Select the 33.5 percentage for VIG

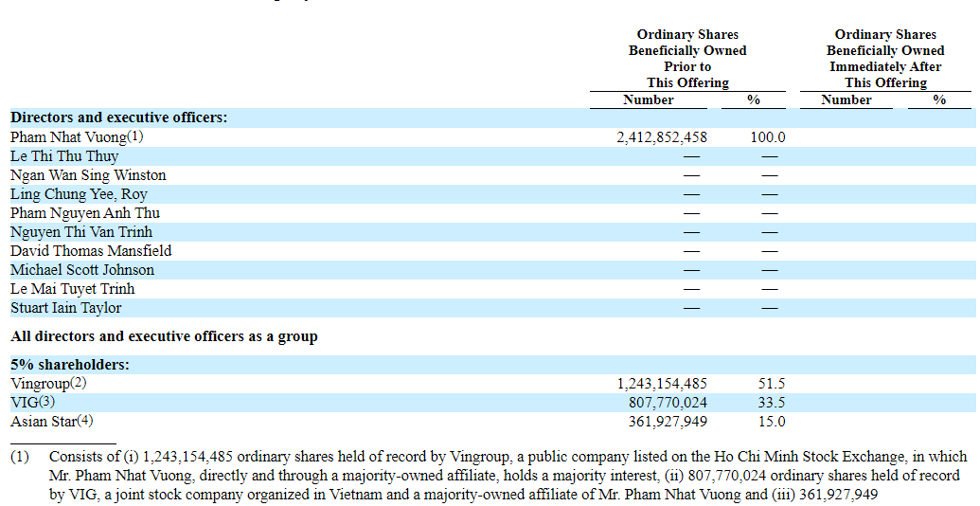click(x=772, y=402)
